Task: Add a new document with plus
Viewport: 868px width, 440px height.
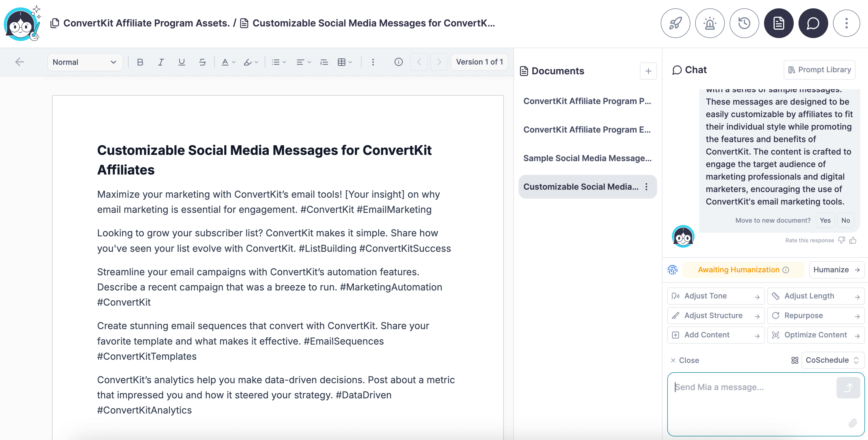Action: [x=648, y=71]
